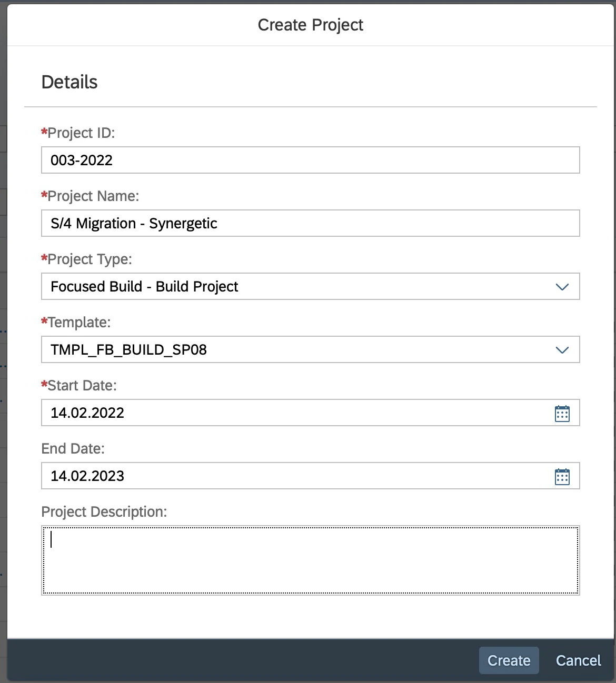Expand the Template dropdown arrow
This screenshot has height=683, width=616.
coord(562,350)
